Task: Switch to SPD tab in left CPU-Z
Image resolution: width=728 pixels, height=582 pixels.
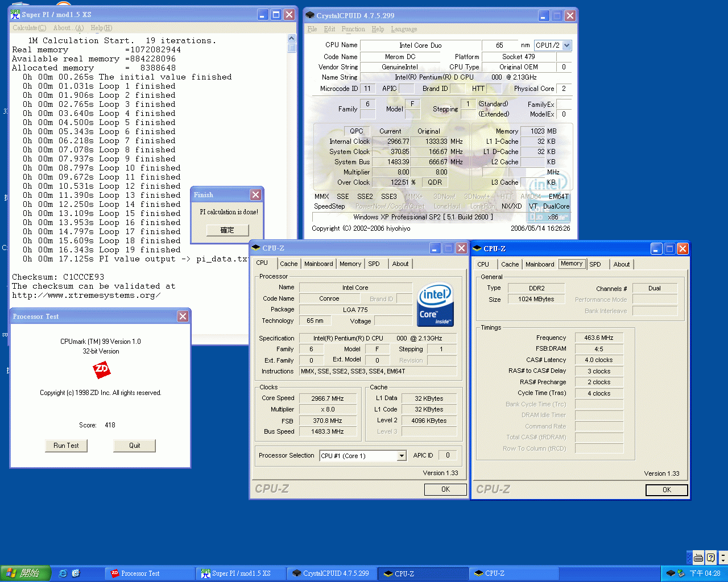Action: tap(374, 264)
